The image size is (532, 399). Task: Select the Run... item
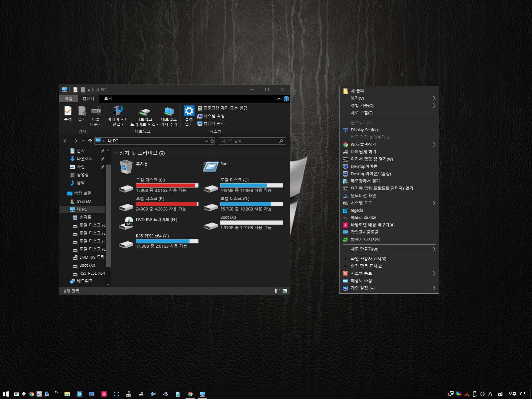(x=217, y=166)
